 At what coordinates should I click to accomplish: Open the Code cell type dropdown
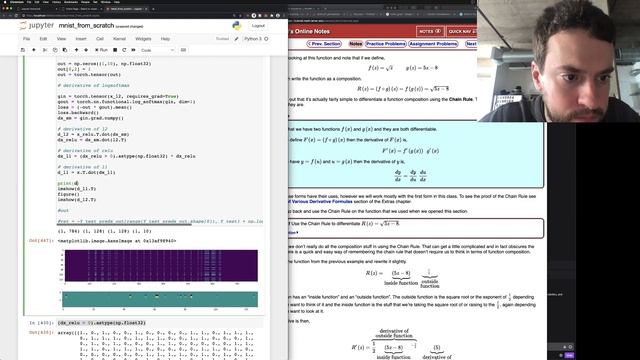157,50
